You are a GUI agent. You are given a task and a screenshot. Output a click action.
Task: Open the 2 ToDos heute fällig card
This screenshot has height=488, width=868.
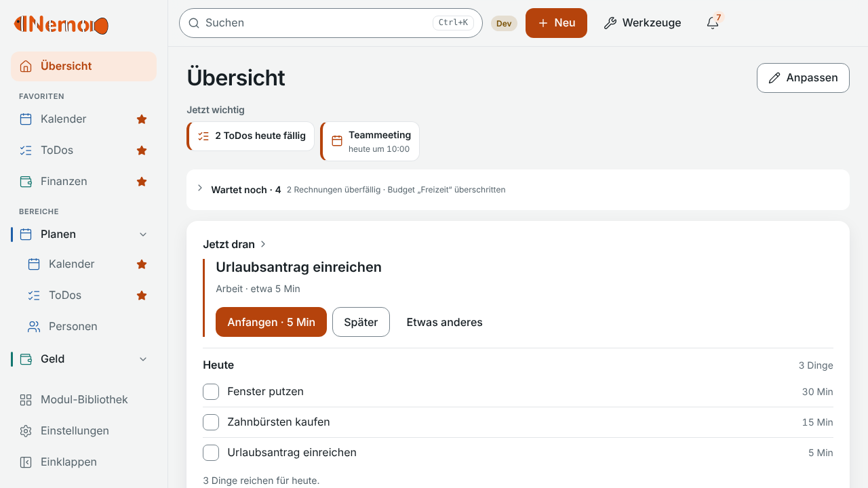click(x=250, y=136)
